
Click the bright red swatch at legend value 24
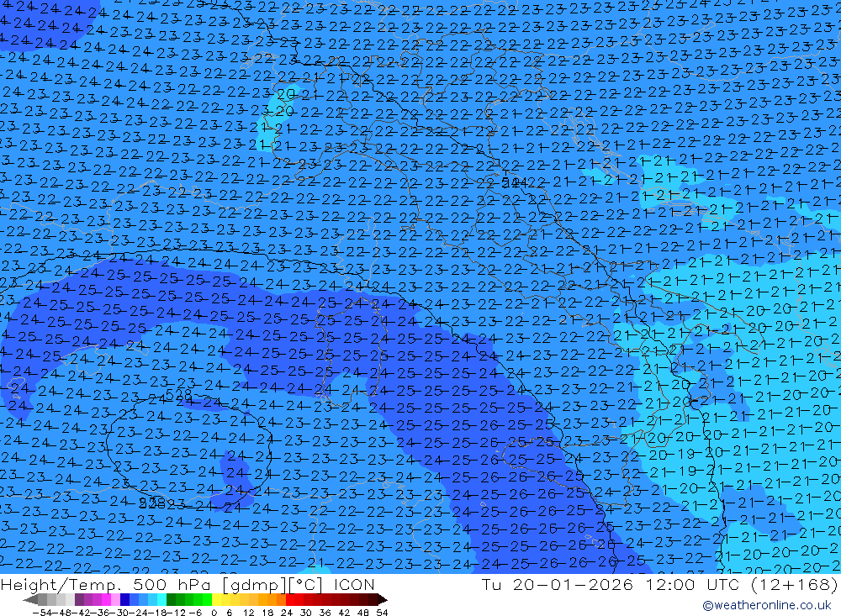tap(289, 599)
